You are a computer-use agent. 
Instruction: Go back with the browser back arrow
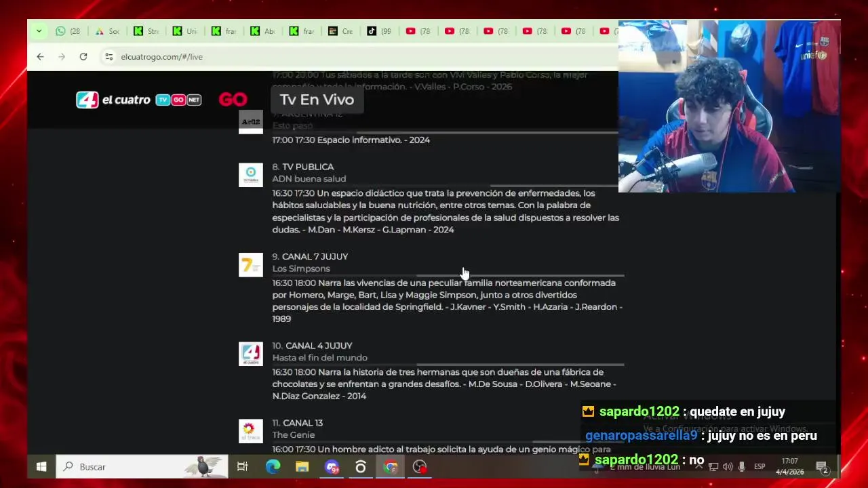click(x=40, y=57)
